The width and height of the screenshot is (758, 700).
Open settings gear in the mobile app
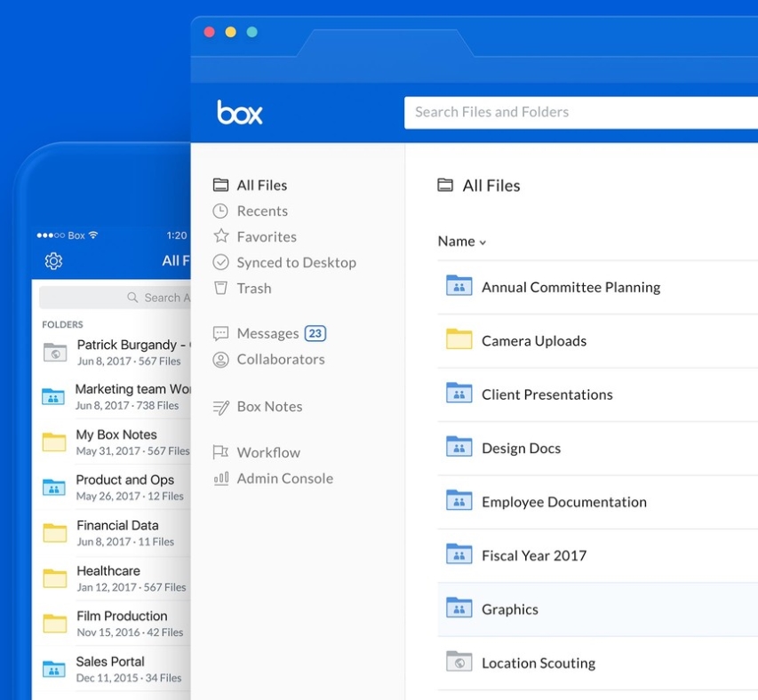[53, 261]
